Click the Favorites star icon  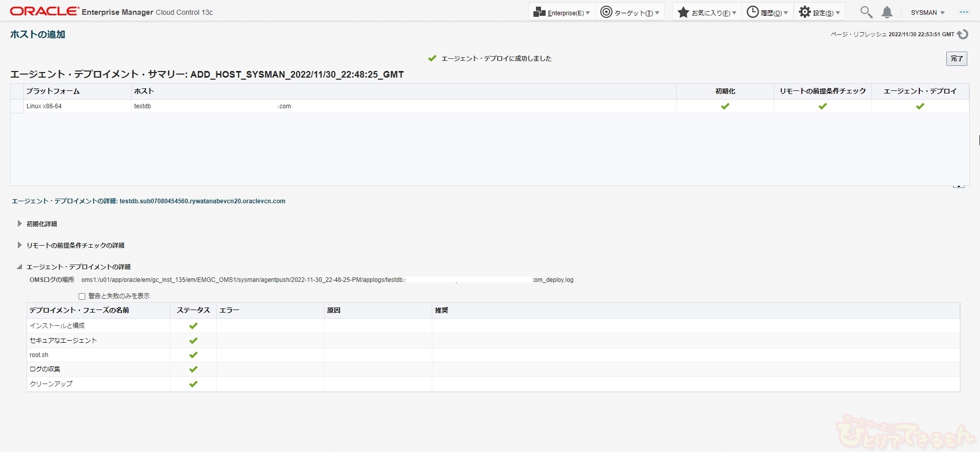tap(683, 12)
